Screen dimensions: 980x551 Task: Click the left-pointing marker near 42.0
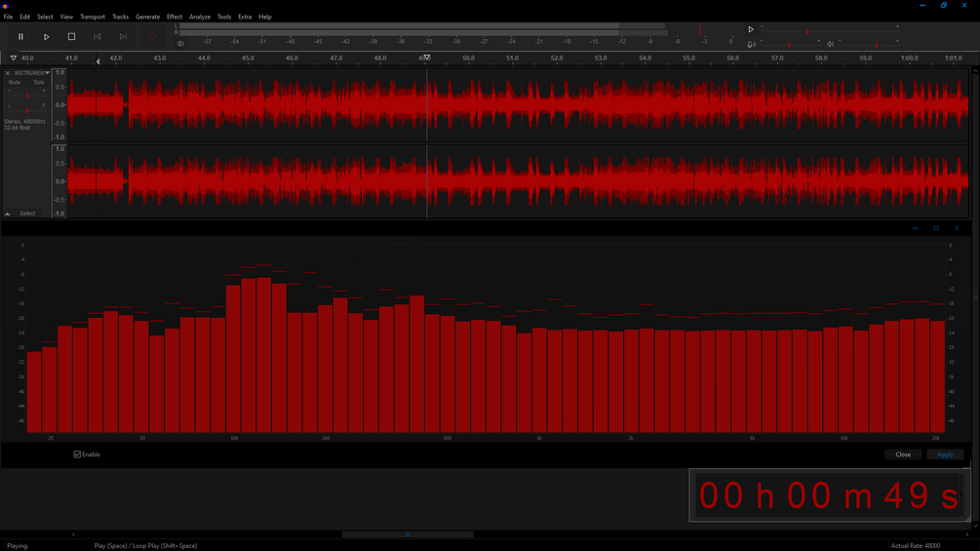pyautogui.click(x=98, y=60)
